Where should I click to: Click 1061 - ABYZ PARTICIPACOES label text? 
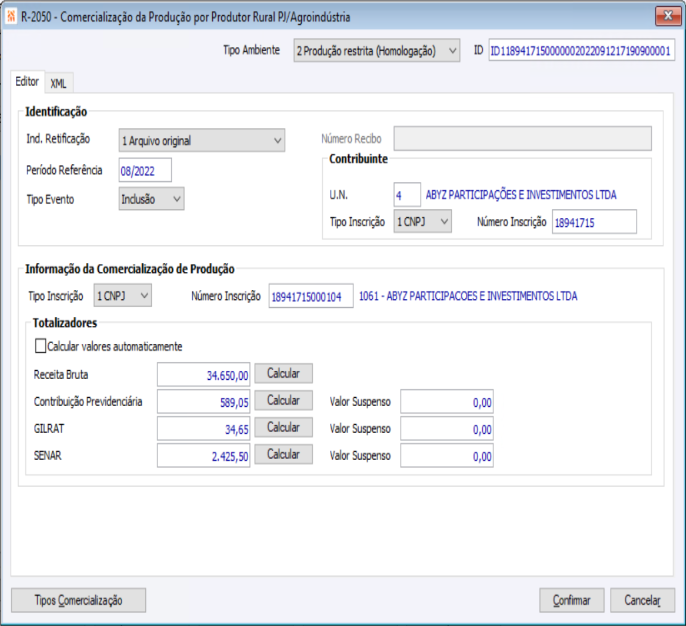468,296
